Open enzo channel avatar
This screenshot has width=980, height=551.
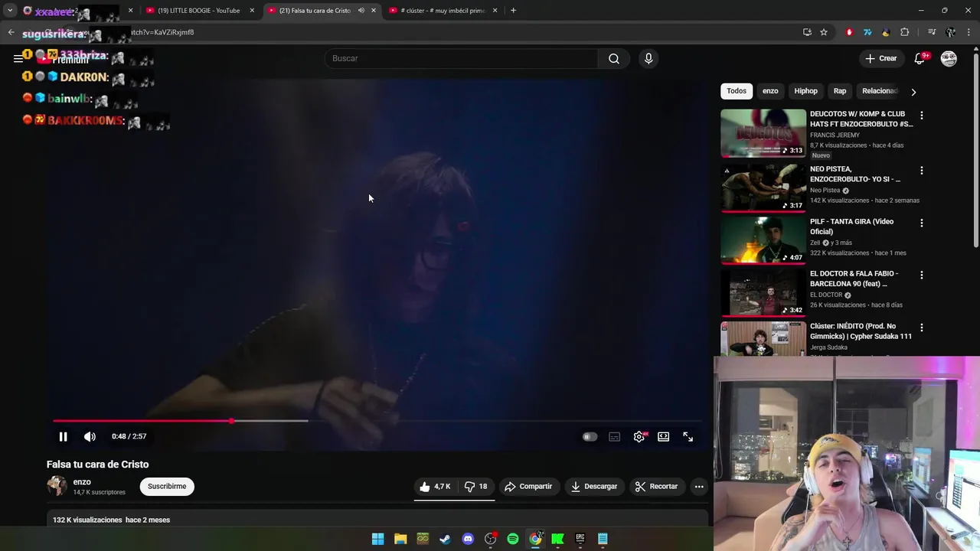point(57,486)
